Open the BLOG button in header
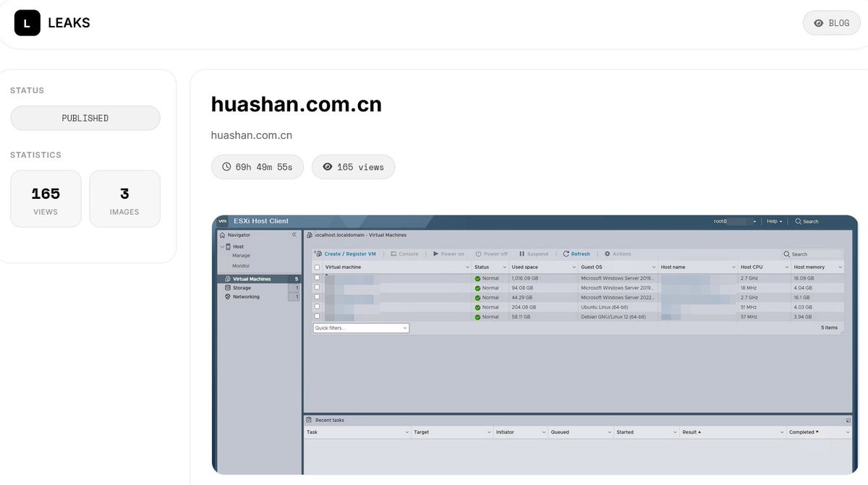 pos(831,23)
